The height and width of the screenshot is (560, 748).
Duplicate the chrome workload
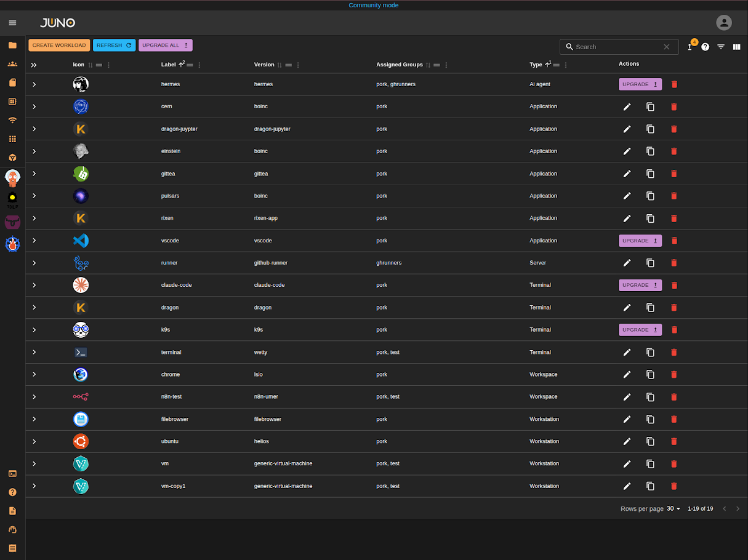point(650,374)
